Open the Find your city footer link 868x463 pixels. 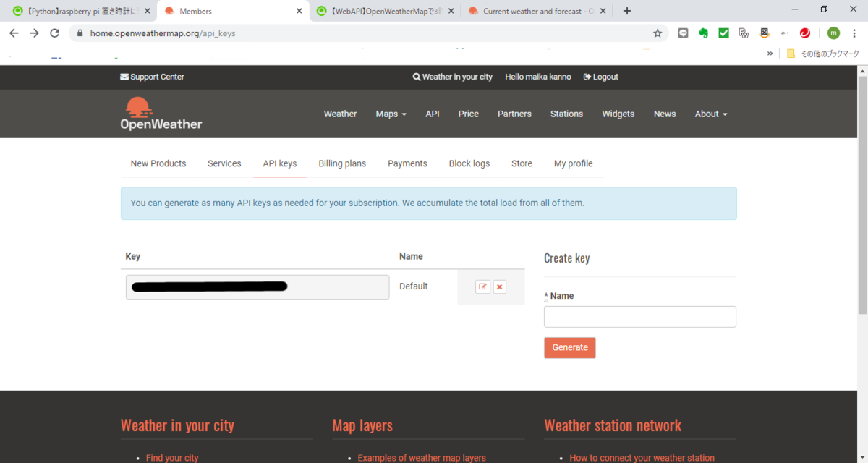tap(172, 458)
